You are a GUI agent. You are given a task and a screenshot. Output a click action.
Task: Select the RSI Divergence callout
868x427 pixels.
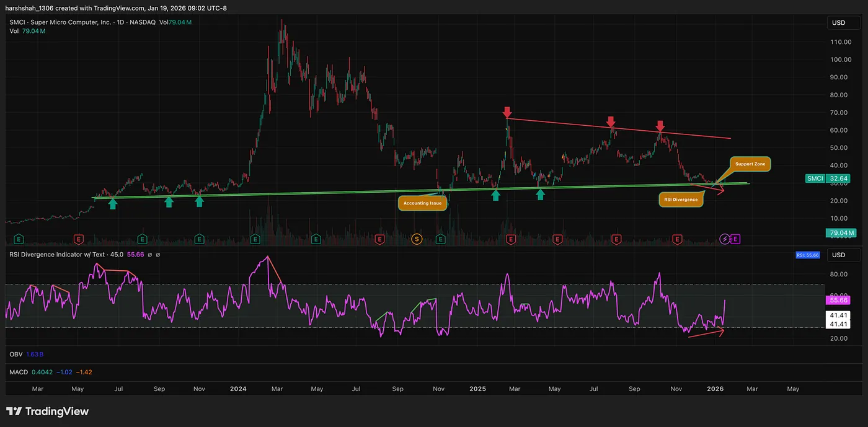[x=681, y=200]
